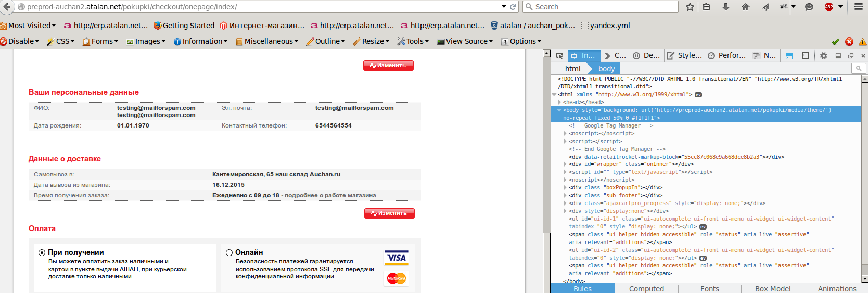Open the Box Model sidebar tab
Image resolution: width=868 pixels, height=293 pixels.
coord(773,288)
